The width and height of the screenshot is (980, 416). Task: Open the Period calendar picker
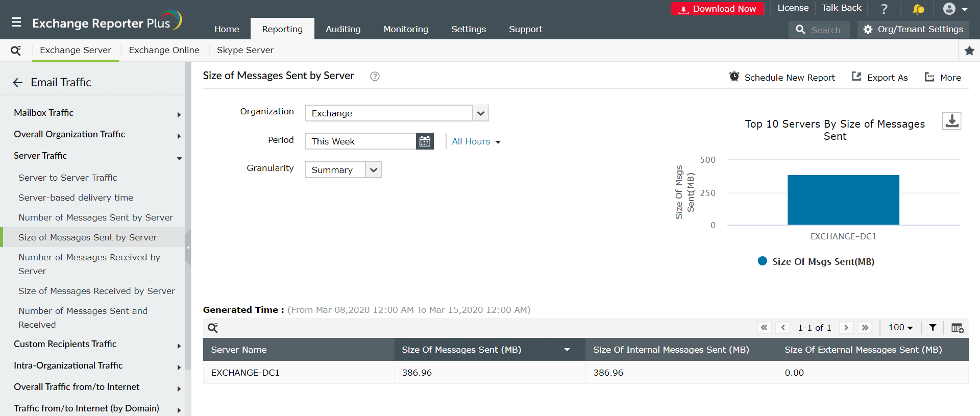pos(425,141)
